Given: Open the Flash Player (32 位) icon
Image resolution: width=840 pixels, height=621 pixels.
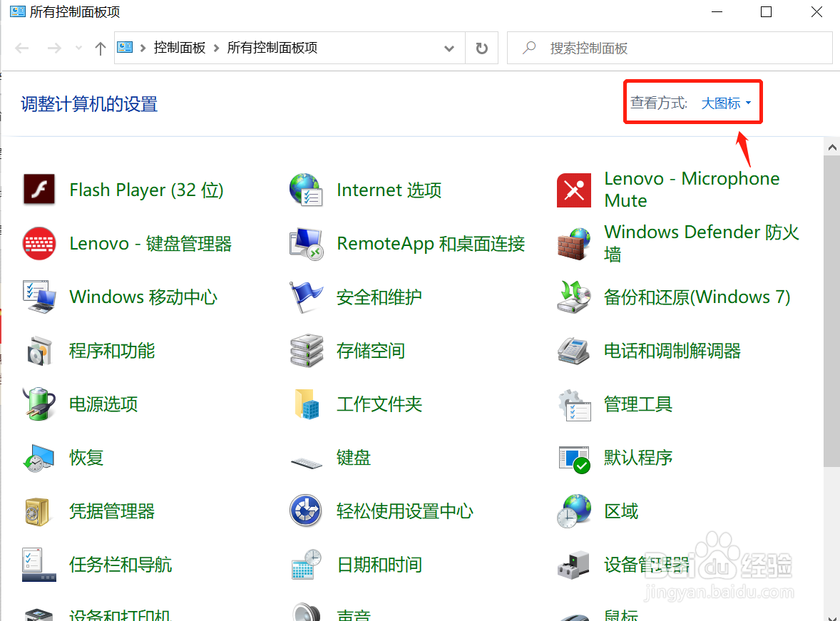Looking at the screenshot, I should 39,190.
